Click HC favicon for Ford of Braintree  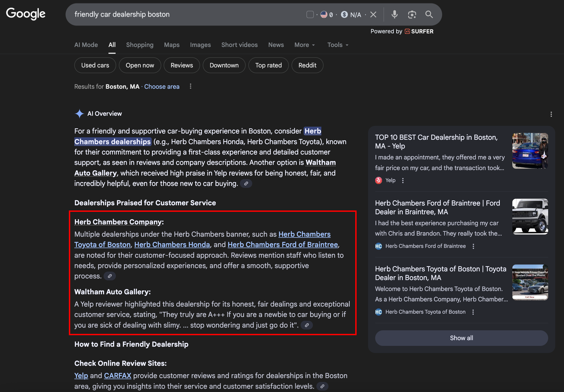pyautogui.click(x=378, y=246)
